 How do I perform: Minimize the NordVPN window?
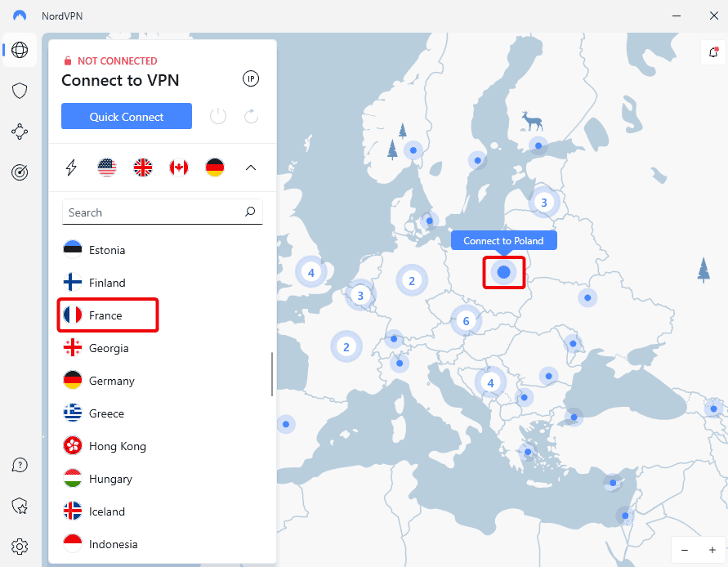click(677, 16)
